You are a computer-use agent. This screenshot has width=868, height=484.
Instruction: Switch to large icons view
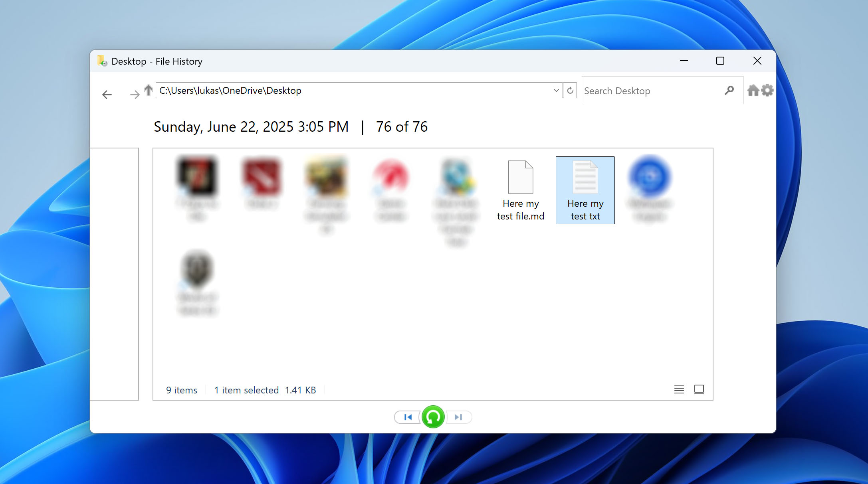coord(699,389)
